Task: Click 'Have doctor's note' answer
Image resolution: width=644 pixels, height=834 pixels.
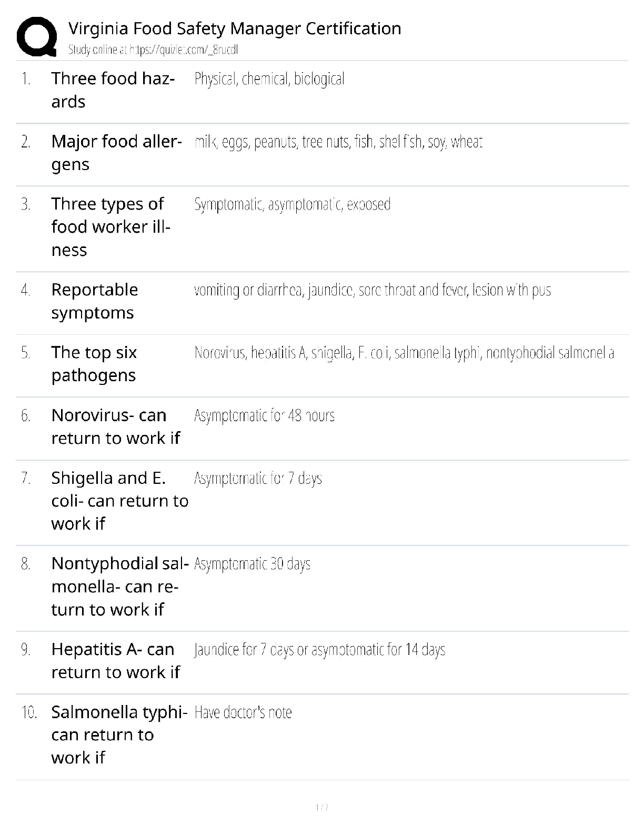Action: click(243, 712)
